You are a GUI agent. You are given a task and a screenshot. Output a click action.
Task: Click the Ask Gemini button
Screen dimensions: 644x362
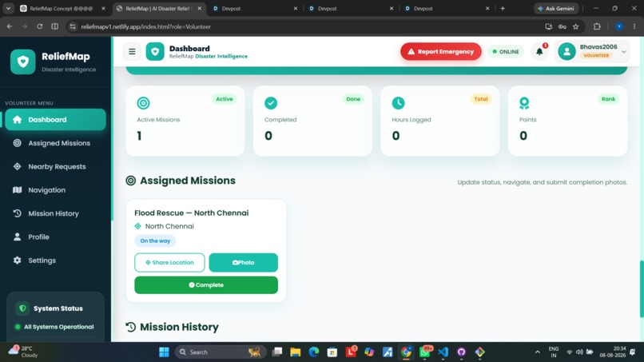coord(556,8)
